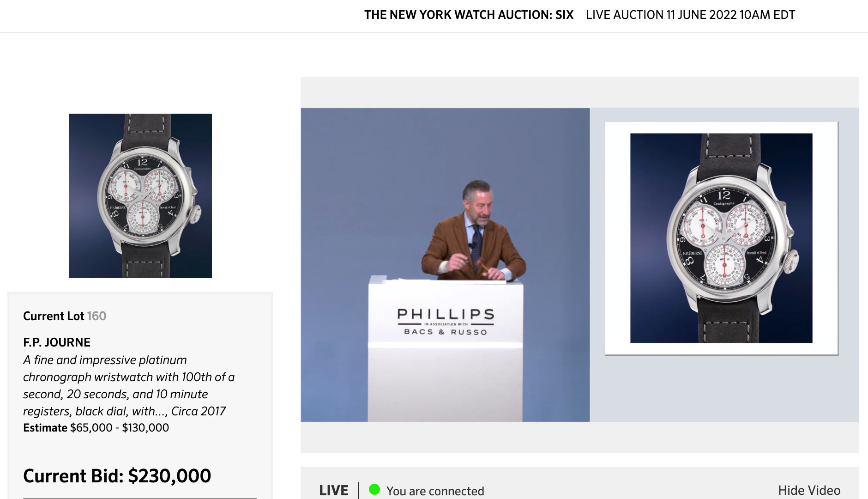868x499 pixels.
Task: Click the live auction date and time text
Action: (690, 15)
